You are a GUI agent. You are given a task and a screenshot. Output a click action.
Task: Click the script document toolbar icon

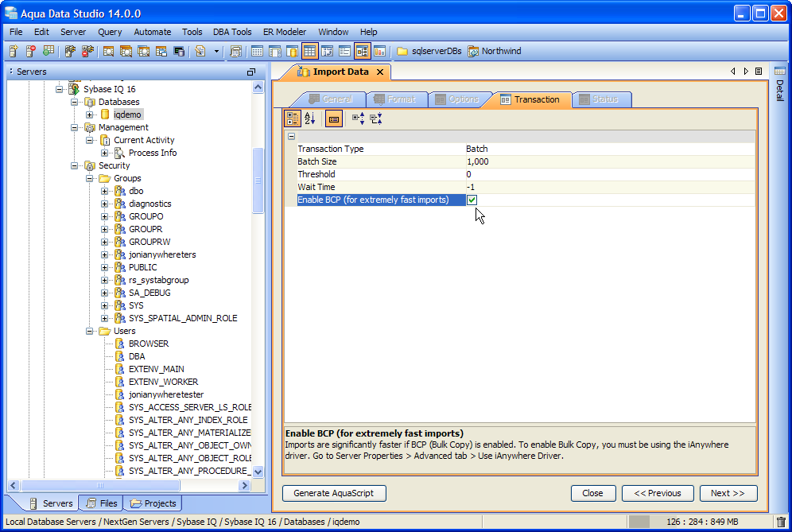click(200, 51)
